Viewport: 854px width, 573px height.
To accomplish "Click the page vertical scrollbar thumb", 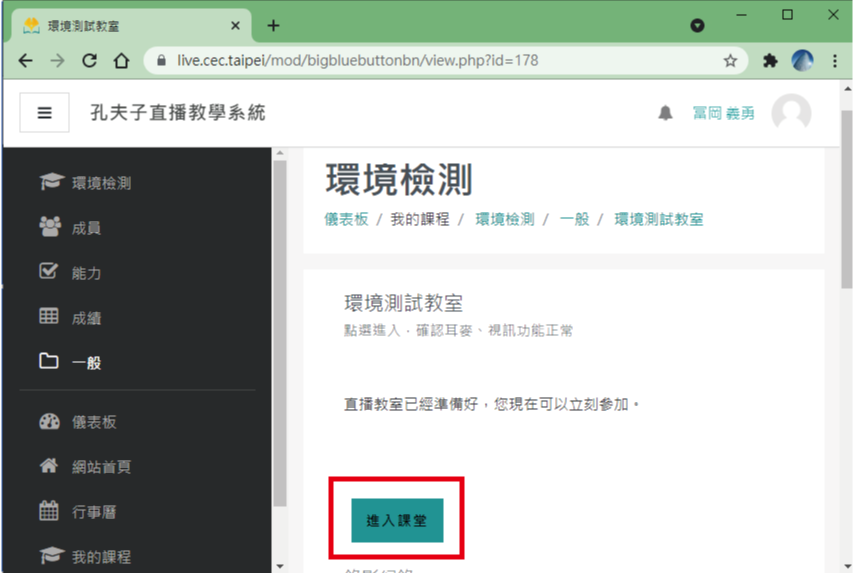I will click(847, 199).
